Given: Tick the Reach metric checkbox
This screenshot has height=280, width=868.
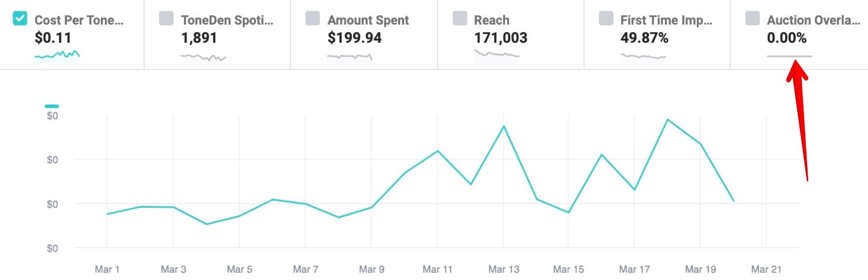Looking at the screenshot, I should pyautogui.click(x=459, y=18).
